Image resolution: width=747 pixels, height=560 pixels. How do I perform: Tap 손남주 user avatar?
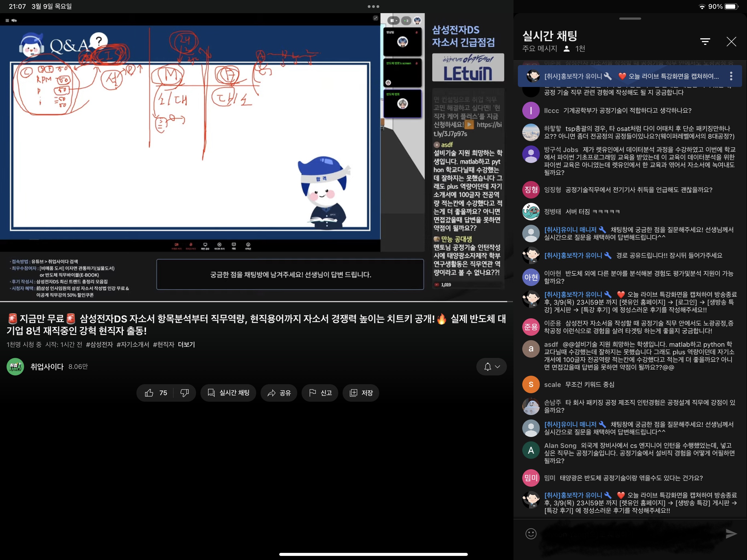coord(531,406)
